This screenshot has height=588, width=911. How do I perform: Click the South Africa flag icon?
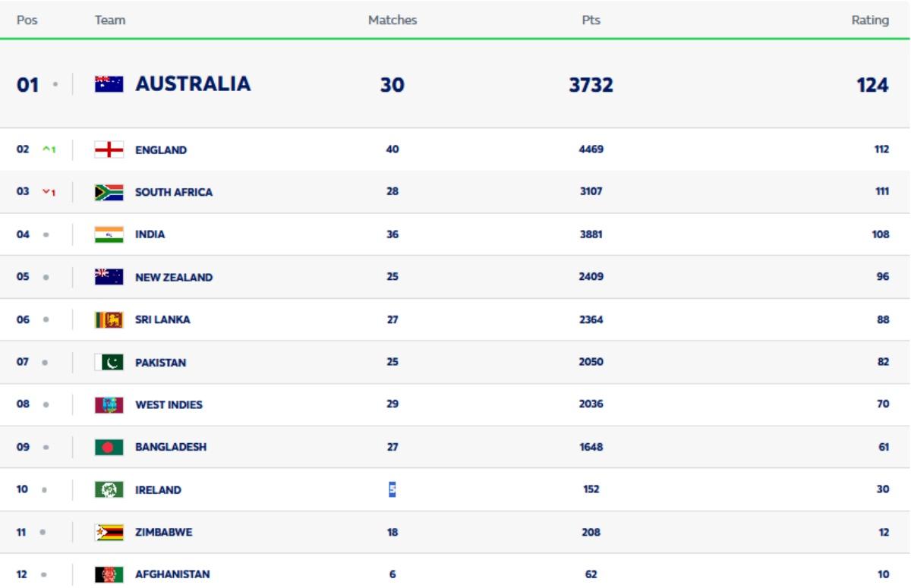click(109, 192)
